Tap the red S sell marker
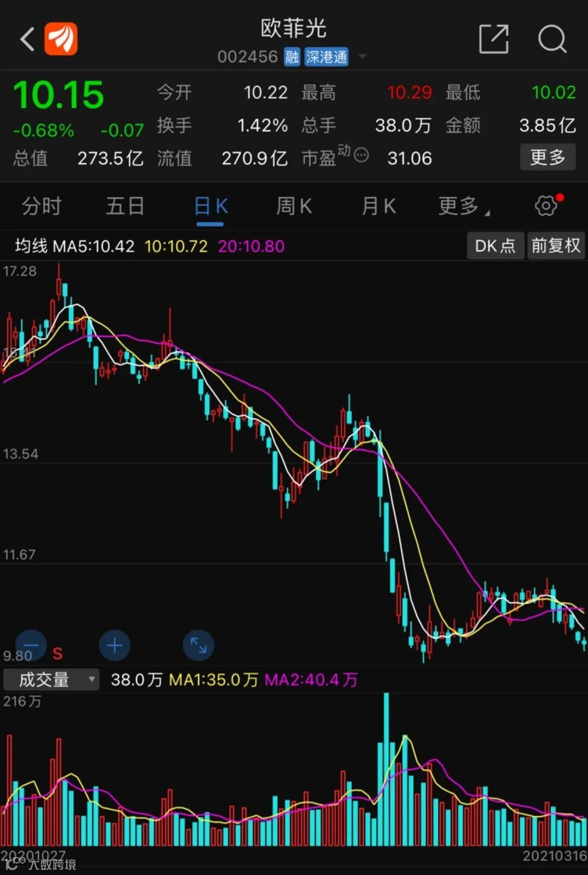Viewport: 588px width, 875px height. (57, 653)
